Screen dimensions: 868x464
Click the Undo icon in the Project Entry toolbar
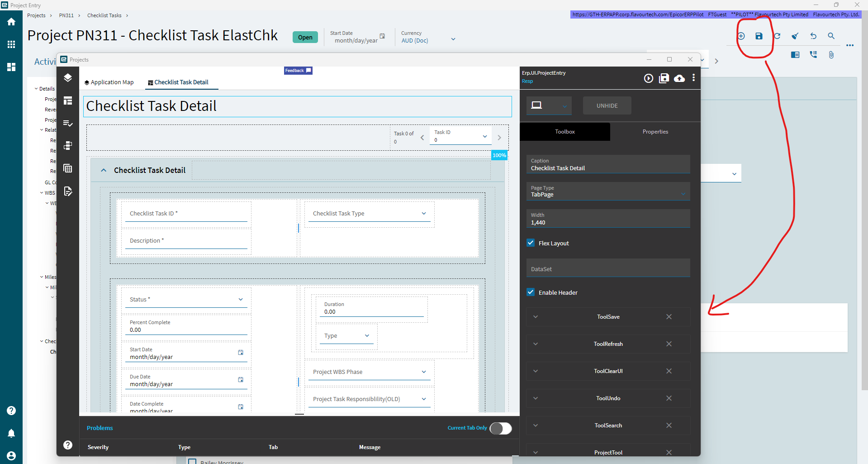(x=813, y=36)
